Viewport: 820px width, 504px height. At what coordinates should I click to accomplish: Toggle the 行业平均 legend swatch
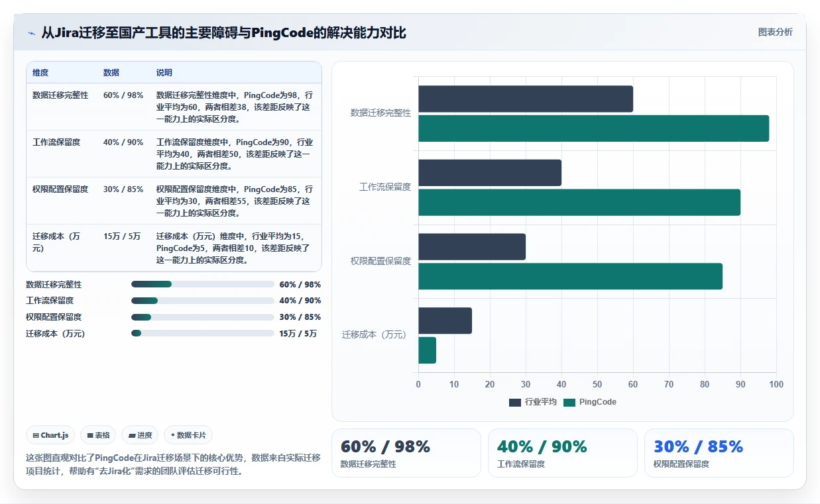click(x=515, y=402)
